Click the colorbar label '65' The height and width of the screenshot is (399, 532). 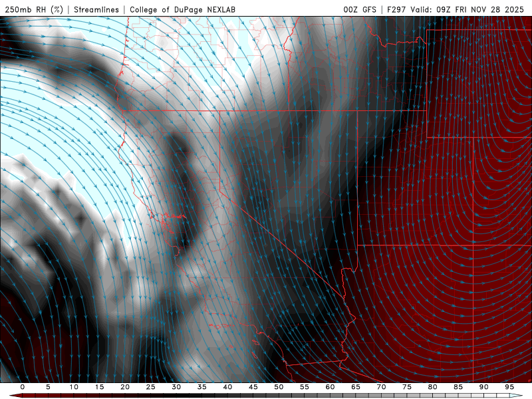[x=356, y=387]
